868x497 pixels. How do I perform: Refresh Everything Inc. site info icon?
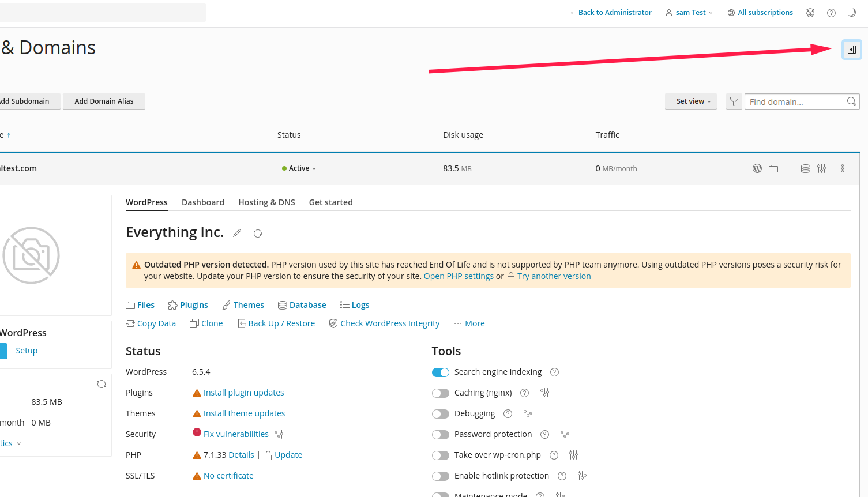click(x=258, y=234)
